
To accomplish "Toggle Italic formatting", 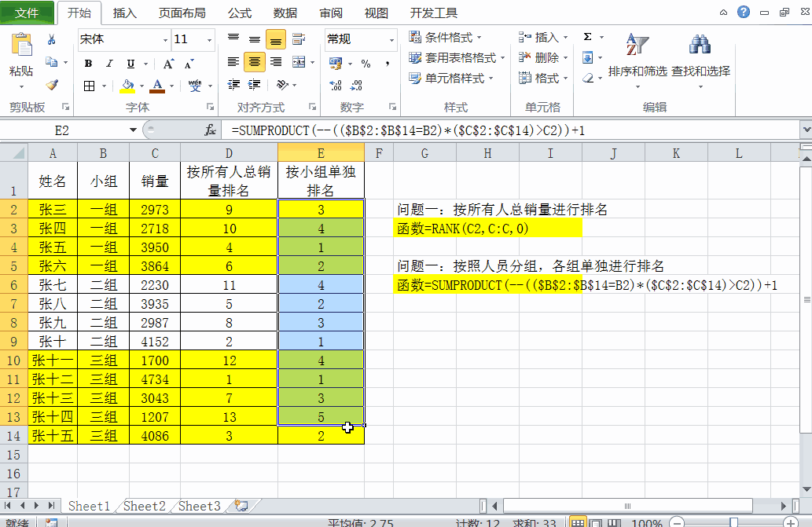I will (x=109, y=64).
